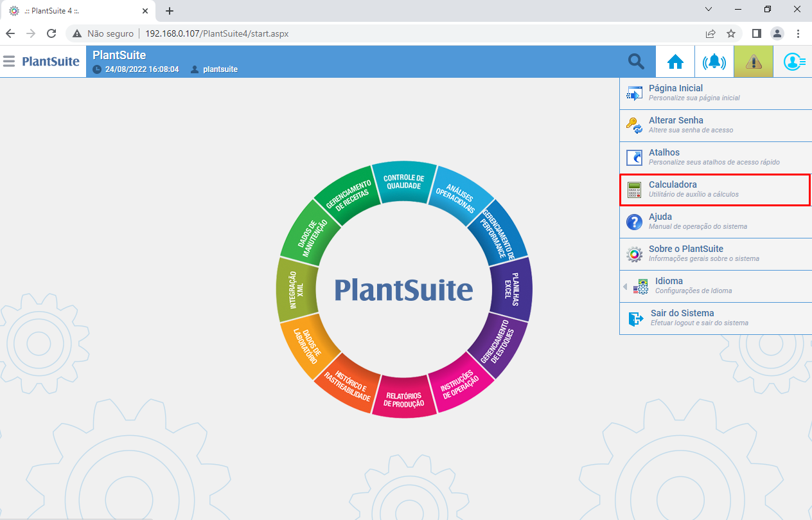Open Chrome three-dot menu
The image size is (812, 520).
point(798,33)
